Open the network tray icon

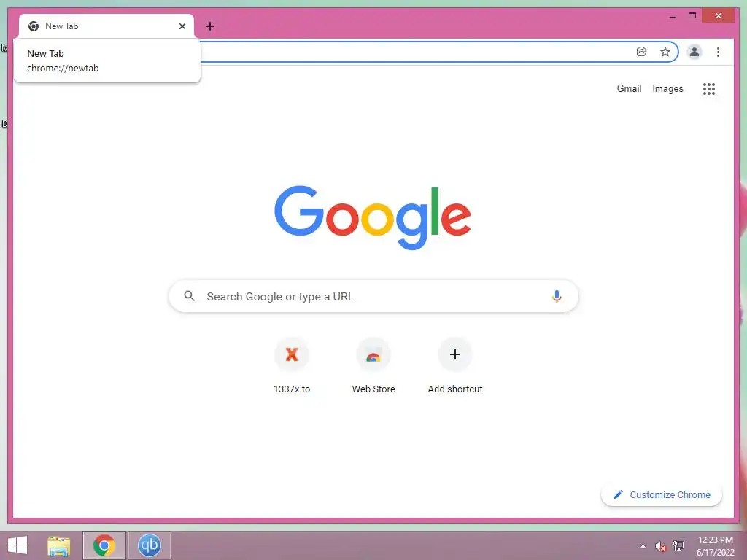pyautogui.click(x=678, y=546)
